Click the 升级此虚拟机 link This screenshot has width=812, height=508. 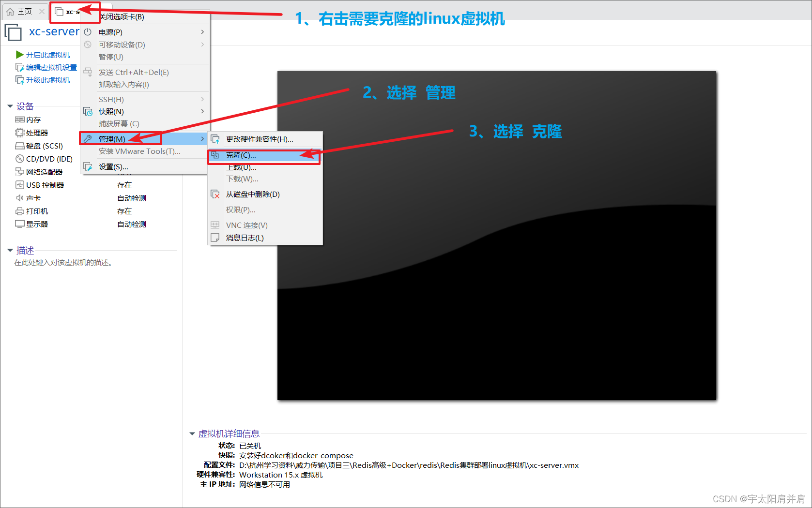(x=48, y=80)
